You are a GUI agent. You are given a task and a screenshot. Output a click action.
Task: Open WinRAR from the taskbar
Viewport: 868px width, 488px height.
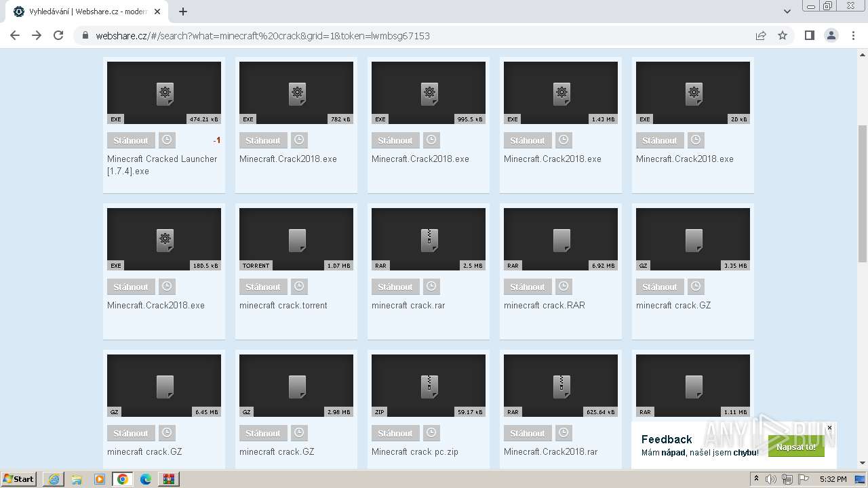[x=169, y=479]
